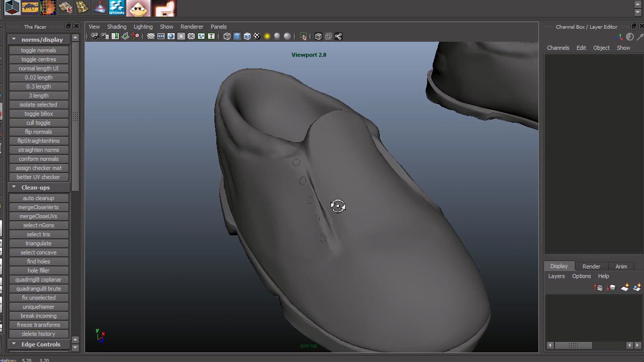Enable smooth shade all blue cube
This screenshot has height=362, width=644.
[x=237, y=36]
